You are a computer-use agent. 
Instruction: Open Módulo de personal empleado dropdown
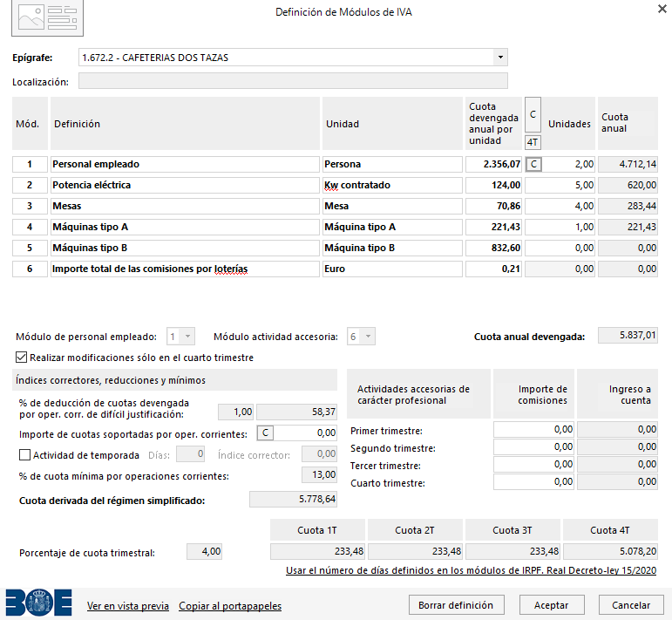pos(187,337)
